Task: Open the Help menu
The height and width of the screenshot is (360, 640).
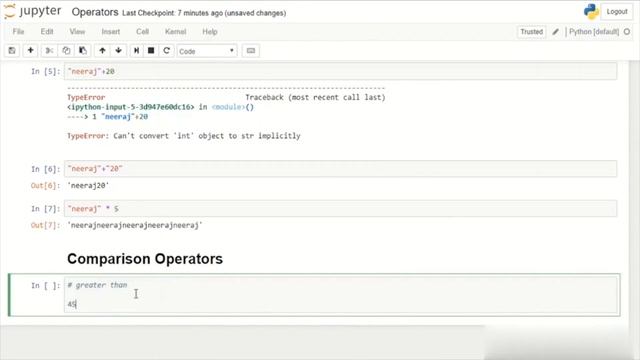Action: [210, 31]
